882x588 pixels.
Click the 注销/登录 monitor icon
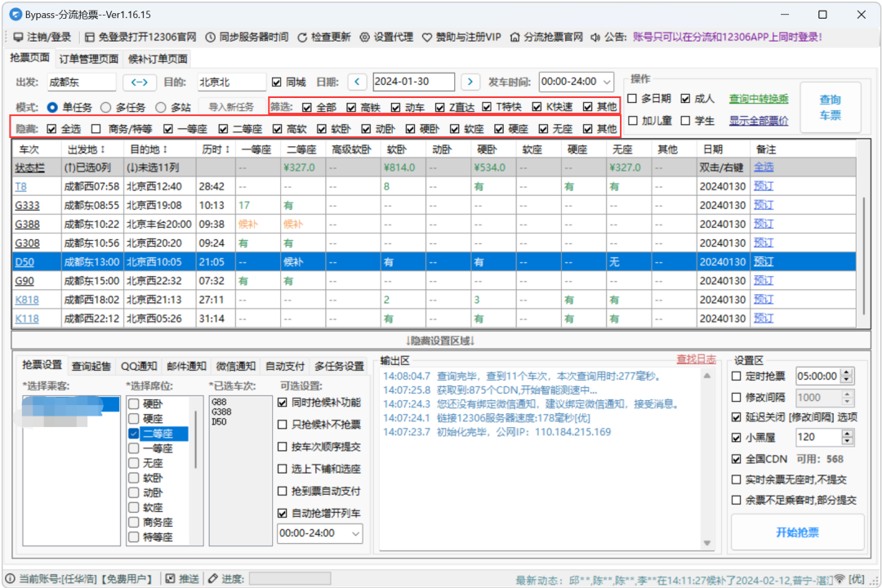(x=18, y=37)
